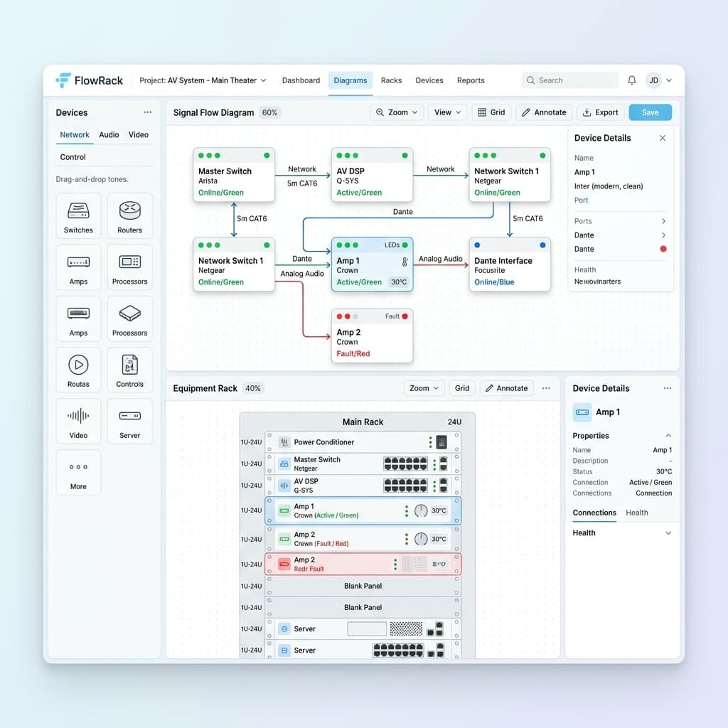Select the first Blank Panel rack row

tap(363, 586)
